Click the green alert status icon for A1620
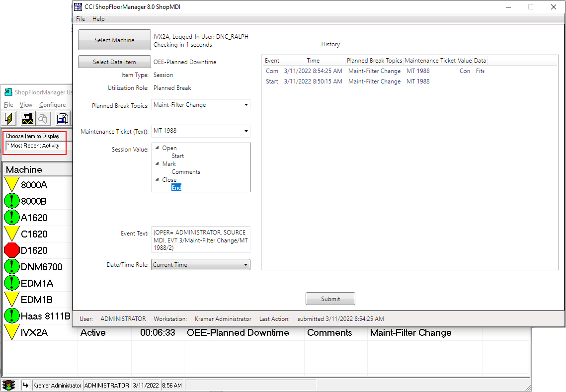566x392 pixels. 11,217
